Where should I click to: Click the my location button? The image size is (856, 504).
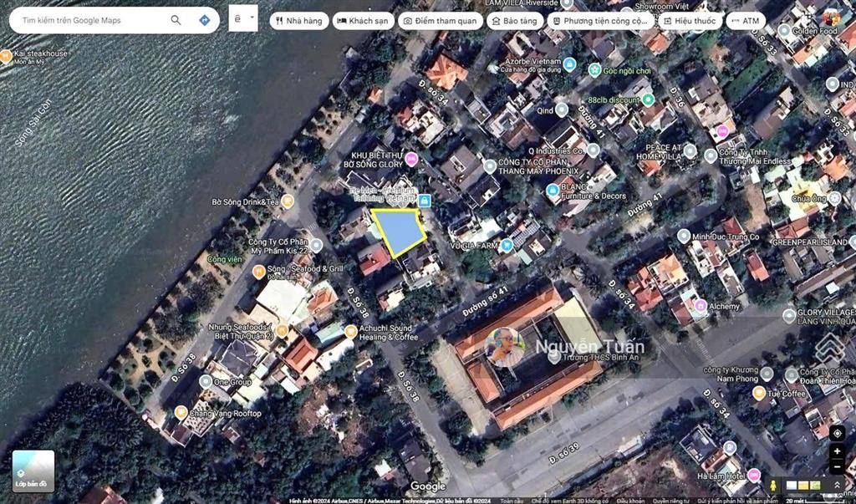pos(837,434)
